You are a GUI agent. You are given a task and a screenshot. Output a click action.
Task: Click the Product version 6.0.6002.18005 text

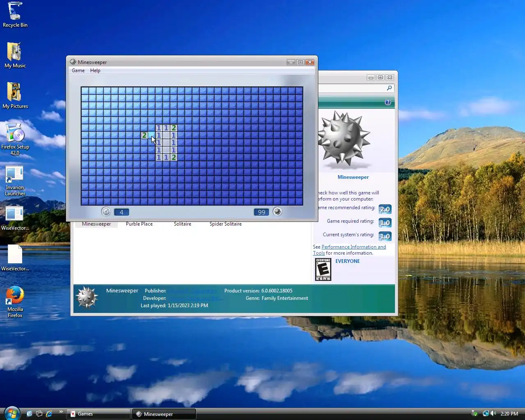(x=258, y=291)
